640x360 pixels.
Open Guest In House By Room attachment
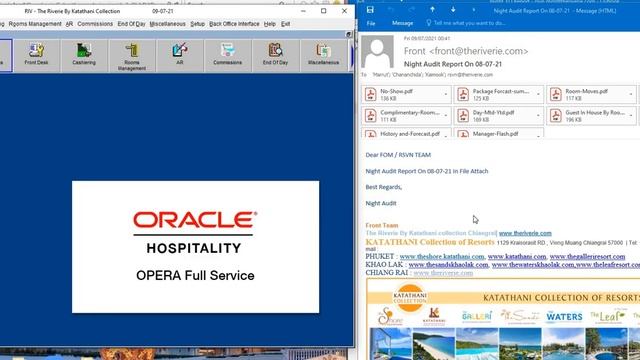pyautogui.click(x=587, y=116)
